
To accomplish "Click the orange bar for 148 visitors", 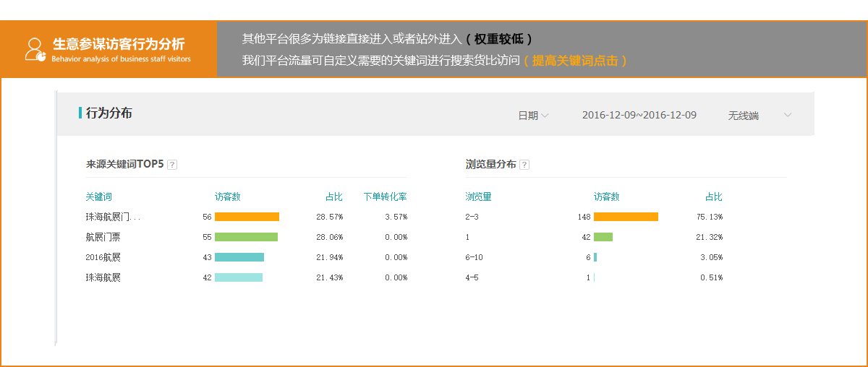I will 626,217.
